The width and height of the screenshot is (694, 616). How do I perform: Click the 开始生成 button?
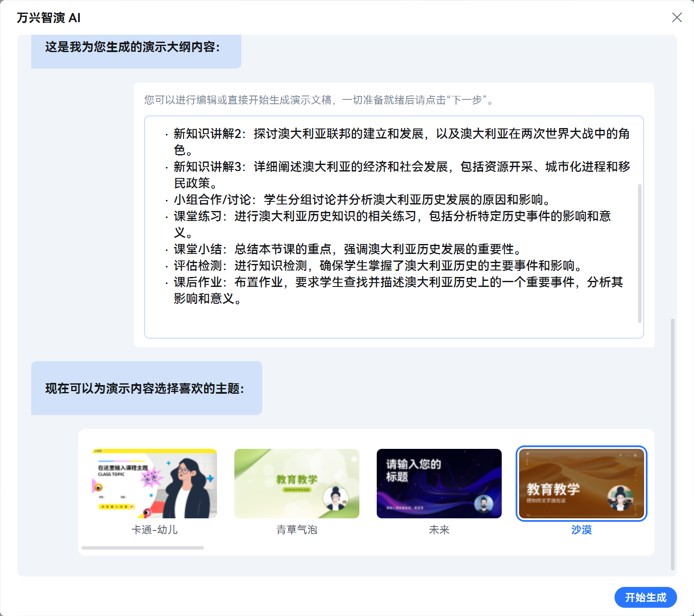645,597
